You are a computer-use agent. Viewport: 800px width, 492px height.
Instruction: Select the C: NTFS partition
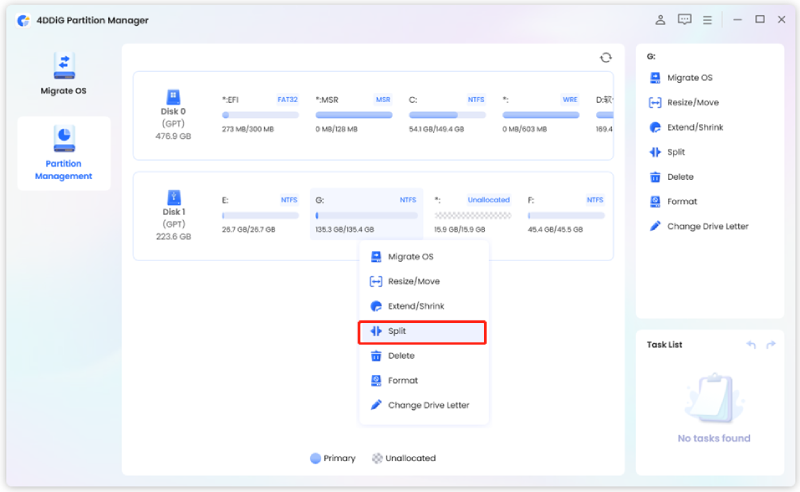[x=447, y=114]
